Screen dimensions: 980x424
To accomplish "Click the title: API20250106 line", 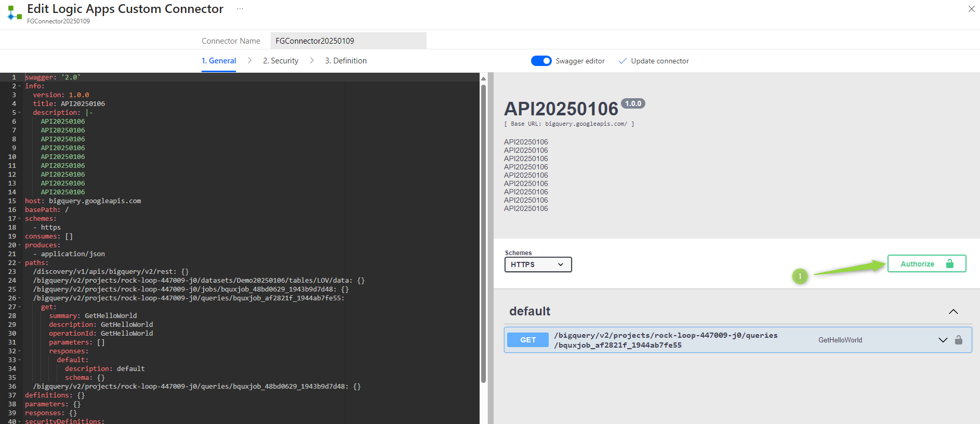I will pos(69,104).
